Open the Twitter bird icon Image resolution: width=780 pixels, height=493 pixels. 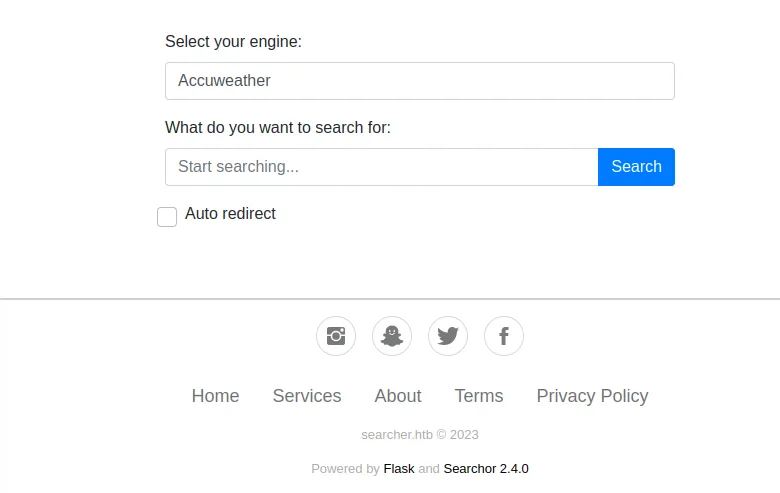click(x=448, y=336)
